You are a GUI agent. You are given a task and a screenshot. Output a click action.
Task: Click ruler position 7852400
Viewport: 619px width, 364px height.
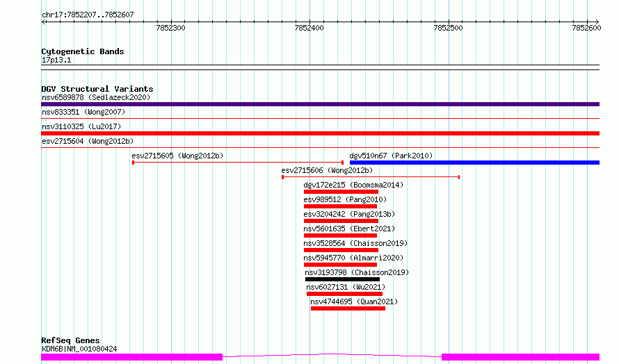[x=309, y=28]
